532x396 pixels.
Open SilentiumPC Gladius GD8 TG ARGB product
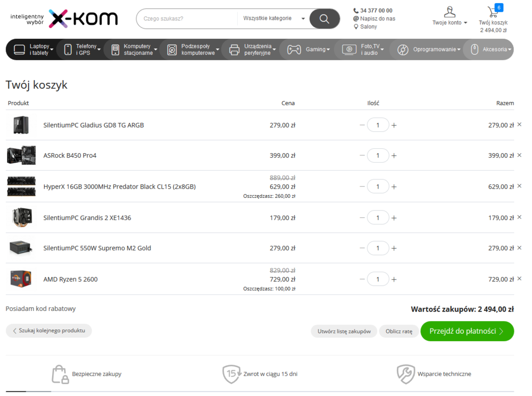click(x=94, y=125)
